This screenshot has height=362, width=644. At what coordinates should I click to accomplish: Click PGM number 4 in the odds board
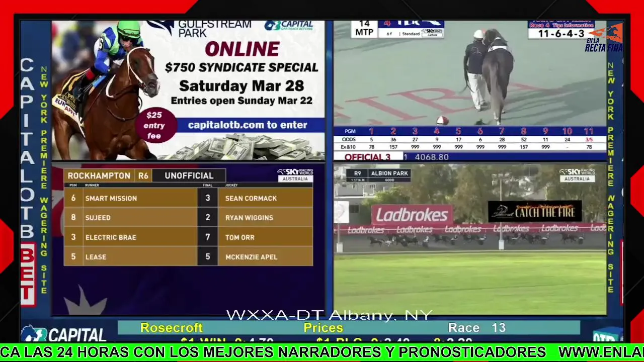436,131
